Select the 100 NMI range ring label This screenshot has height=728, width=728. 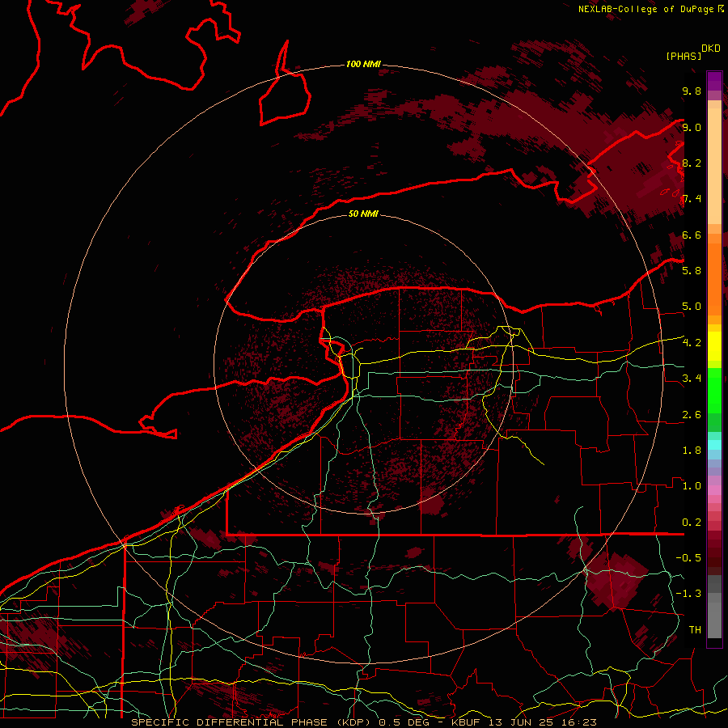pos(363,64)
